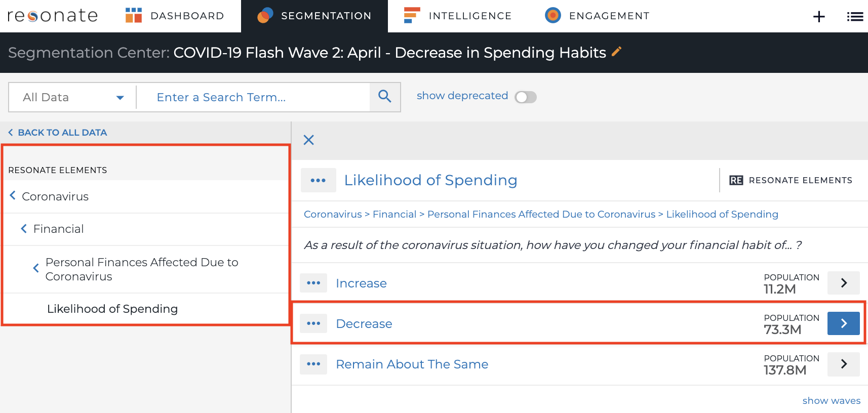Focus the Enter a Search Term field

pos(253,97)
